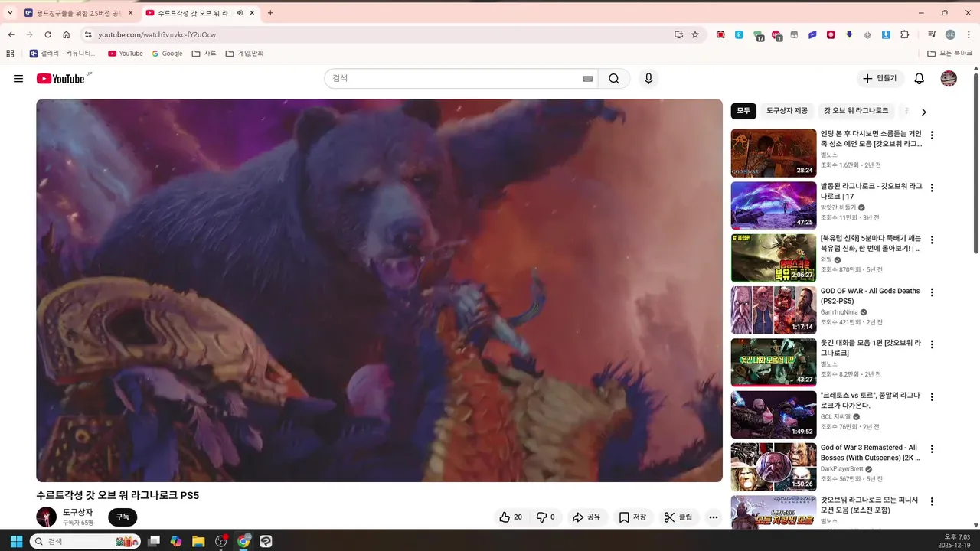Mute the audio indicator on YouTube tab
The height and width of the screenshot is (551, 980).
240,13
